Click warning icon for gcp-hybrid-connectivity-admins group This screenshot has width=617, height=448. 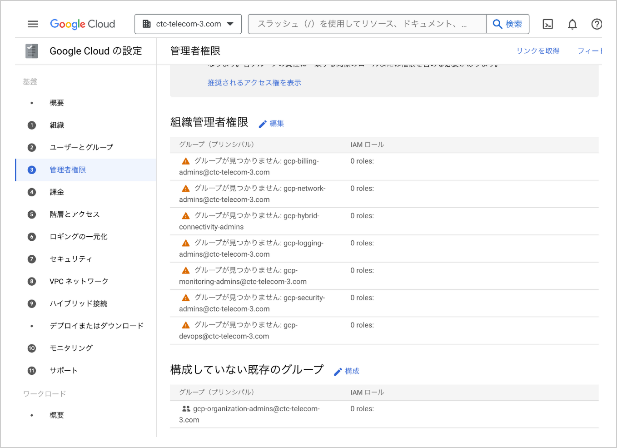(186, 216)
